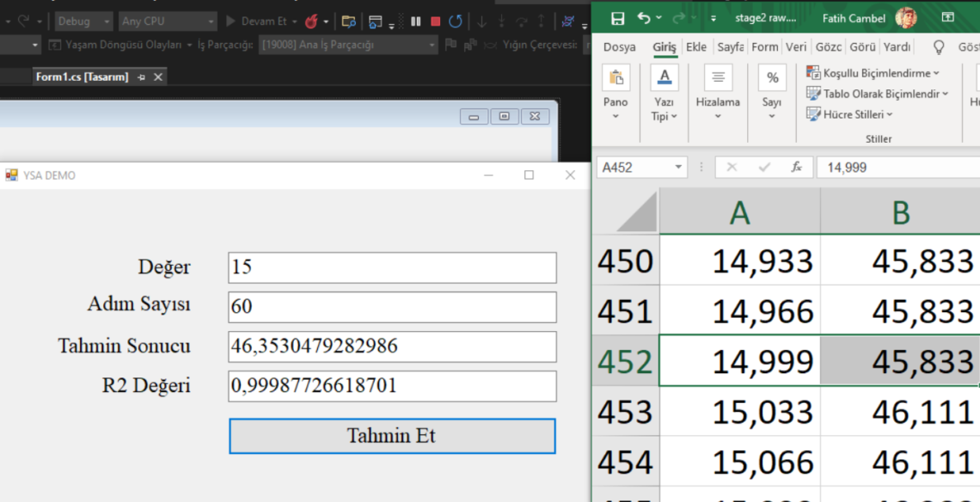Open the Any CPU platform dropdown
This screenshot has width=980, height=502.
point(168,21)
